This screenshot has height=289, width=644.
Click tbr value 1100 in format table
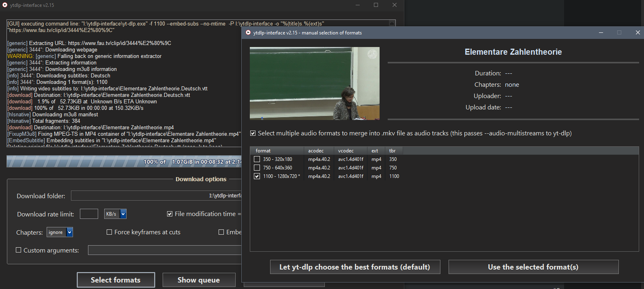coord(394,176)
